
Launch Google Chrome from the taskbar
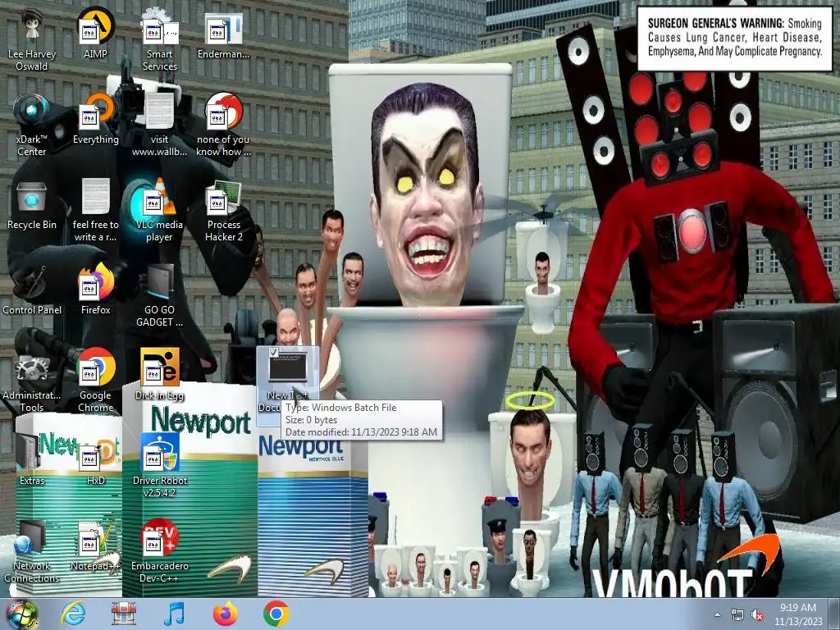pos(276,614)
